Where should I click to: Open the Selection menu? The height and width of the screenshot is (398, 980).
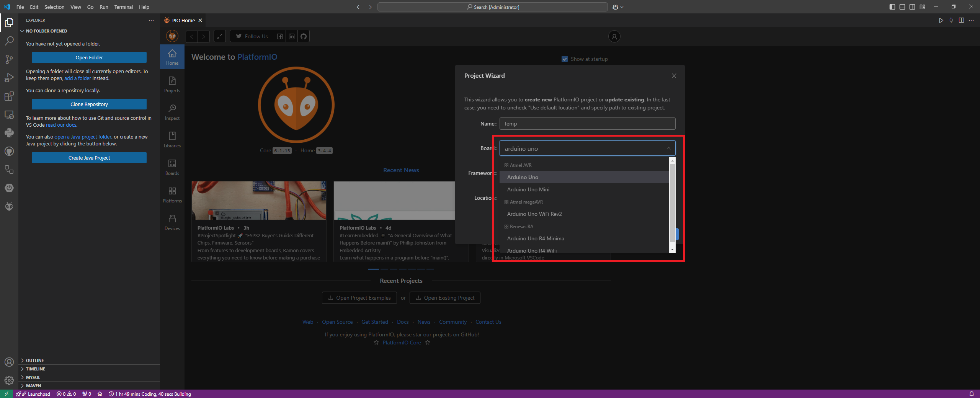(x=54, y=7)
